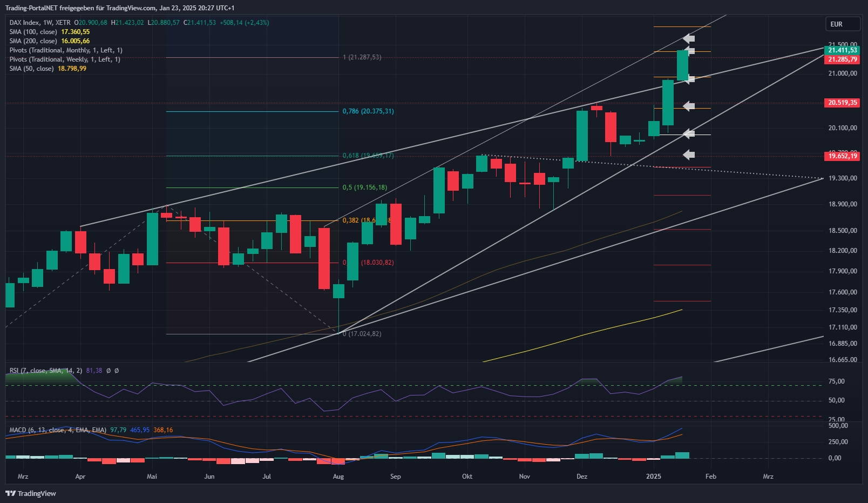Screen dimensions: 868x503
Task: Click the 2025 label on time axis
Action: [x=654, y=477]
